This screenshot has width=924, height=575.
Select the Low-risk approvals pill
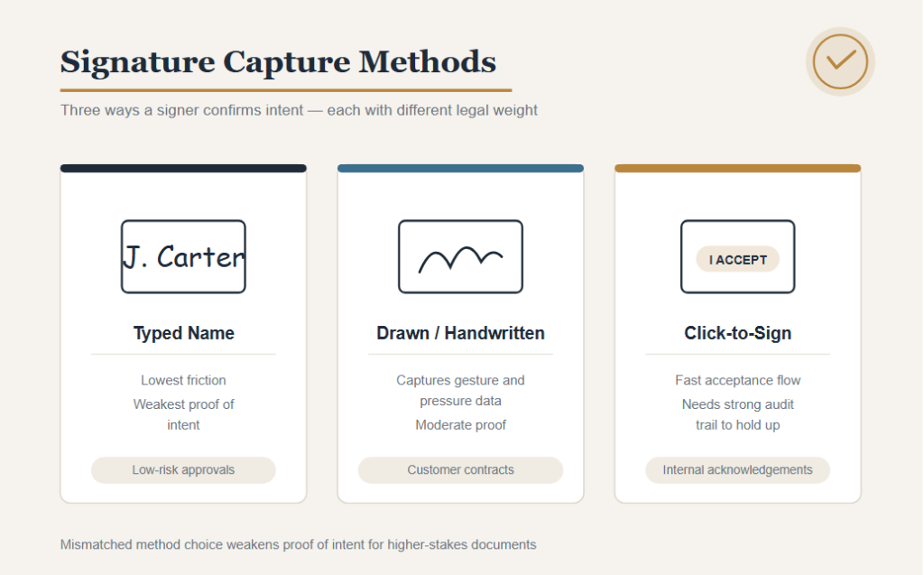tap(183, 470)
